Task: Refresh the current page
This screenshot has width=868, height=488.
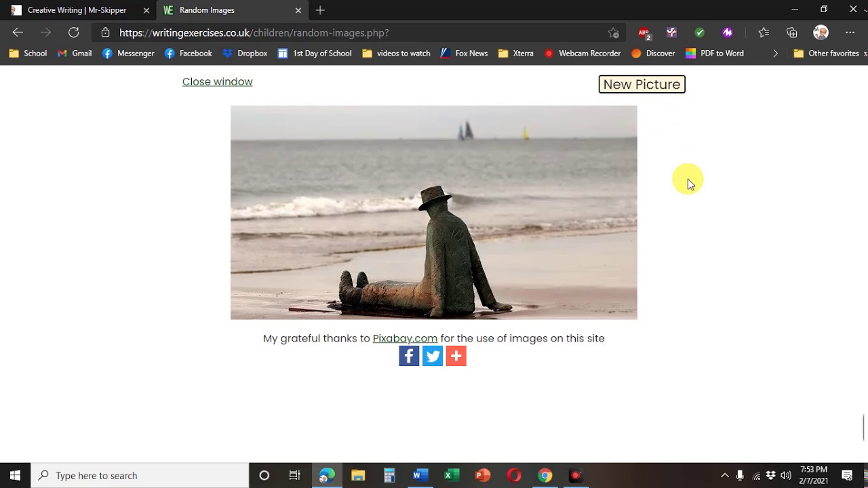Action: tap(74, 33)
